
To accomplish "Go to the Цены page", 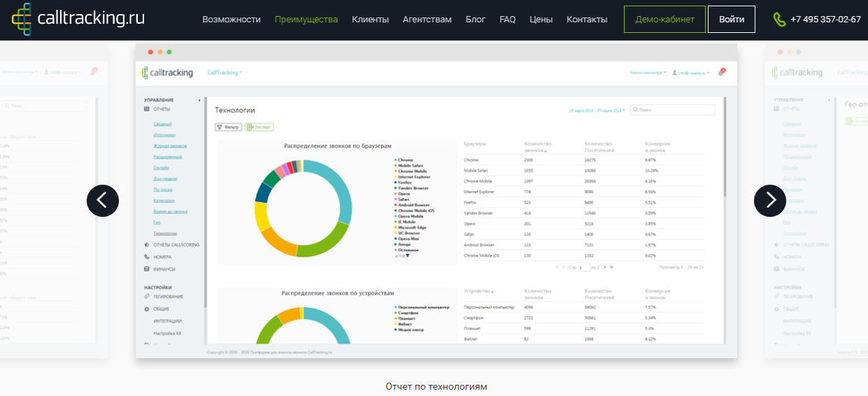I will pos(541,20).
